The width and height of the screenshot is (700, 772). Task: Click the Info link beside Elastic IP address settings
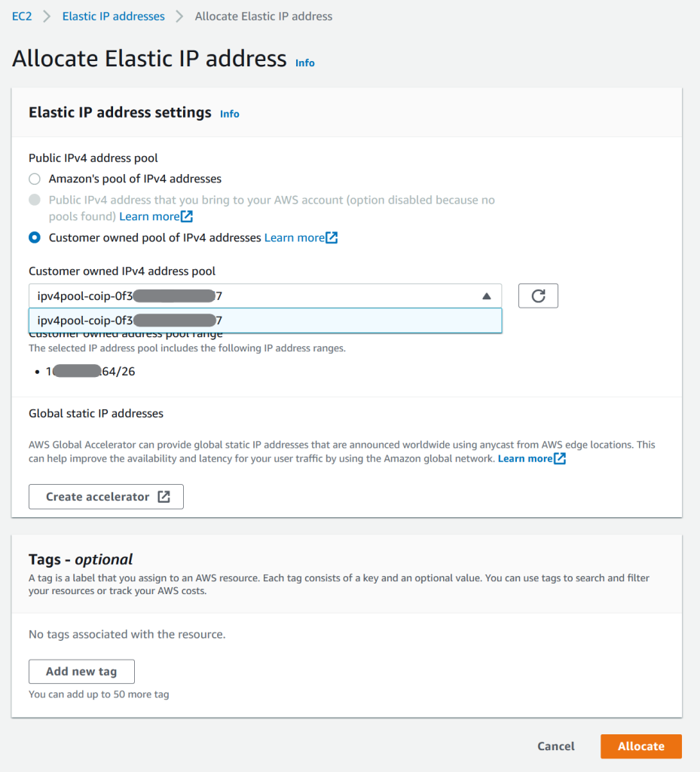(x=229, y=112)
